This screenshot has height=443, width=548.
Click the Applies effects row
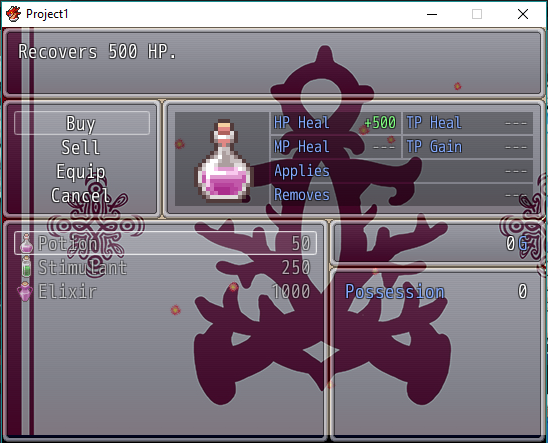coord(402,171)
